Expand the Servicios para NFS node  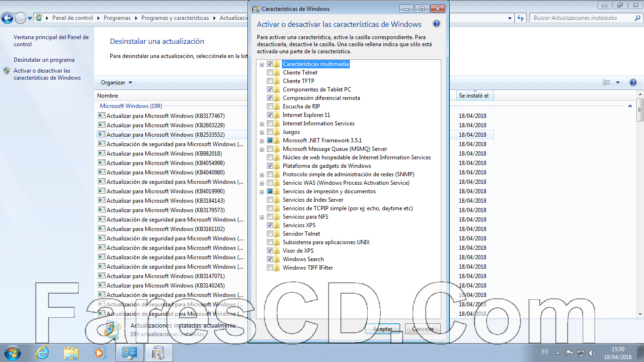click(x=262, y=217)
